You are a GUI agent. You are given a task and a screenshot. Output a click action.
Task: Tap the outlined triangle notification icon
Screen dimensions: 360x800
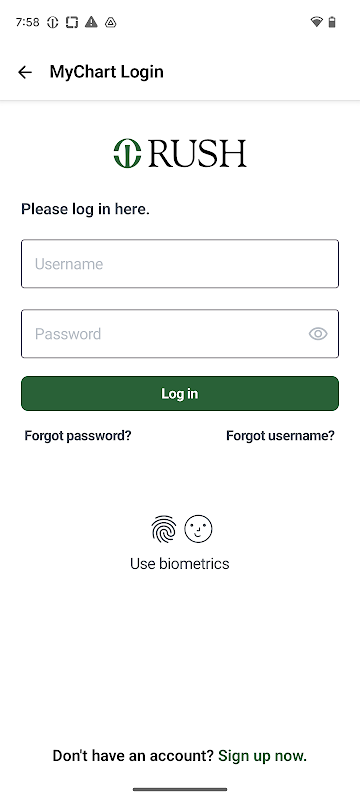click(111, 22)
